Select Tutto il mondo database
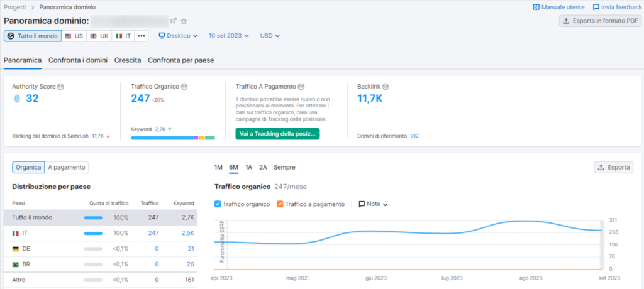Viewport: 644px width, 289px height. pos(33,36)
